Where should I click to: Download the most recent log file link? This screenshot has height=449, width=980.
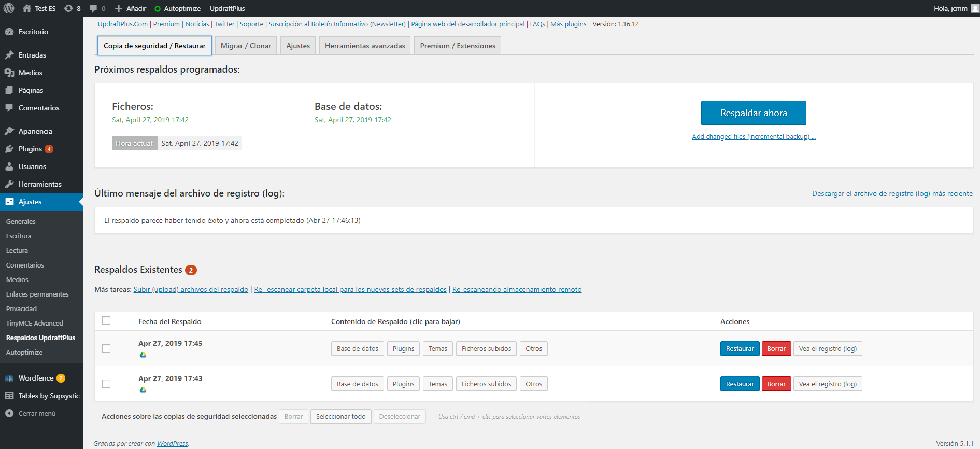892,193
